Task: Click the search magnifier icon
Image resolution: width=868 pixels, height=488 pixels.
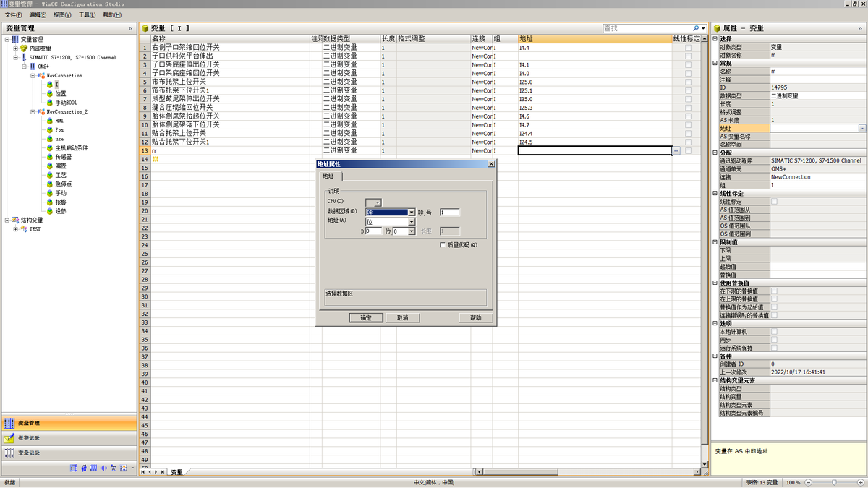Action: pyautogui.click(x=695, y=28)
